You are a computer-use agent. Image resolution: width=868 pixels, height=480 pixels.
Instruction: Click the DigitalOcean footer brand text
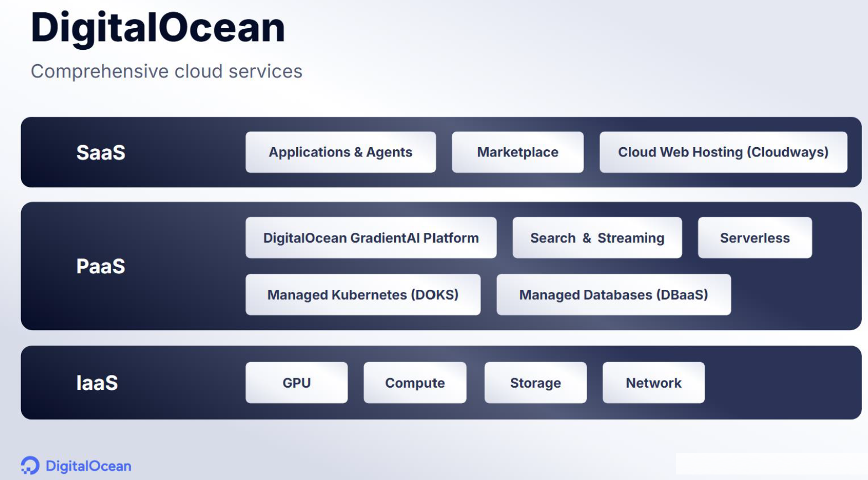coord(88,466)
